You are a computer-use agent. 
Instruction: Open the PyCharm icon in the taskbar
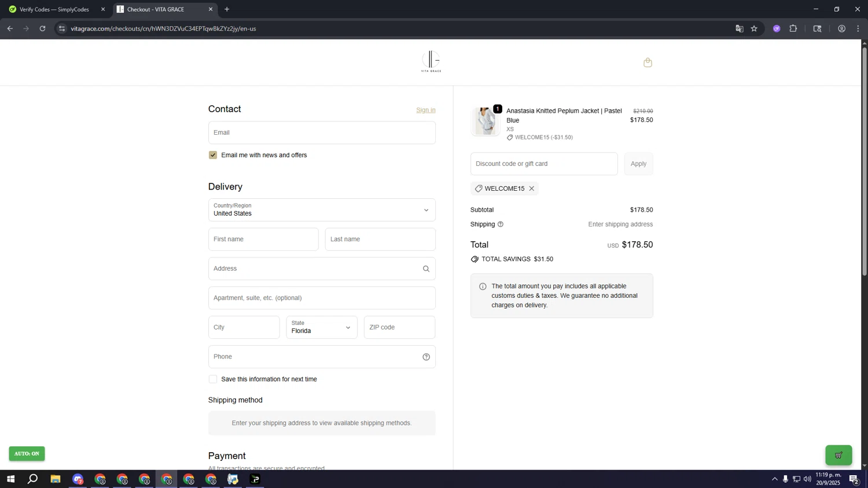click(x=255, y=479)
